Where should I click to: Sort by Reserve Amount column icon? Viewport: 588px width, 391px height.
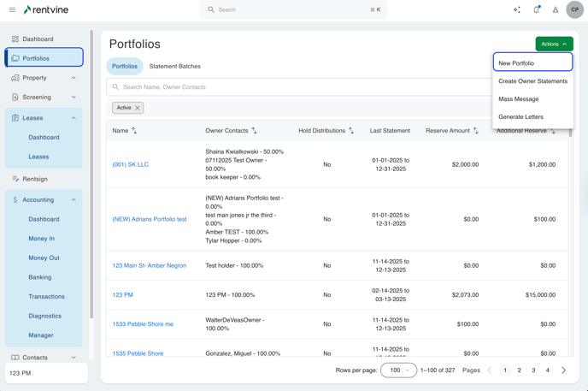coord(476,131)
